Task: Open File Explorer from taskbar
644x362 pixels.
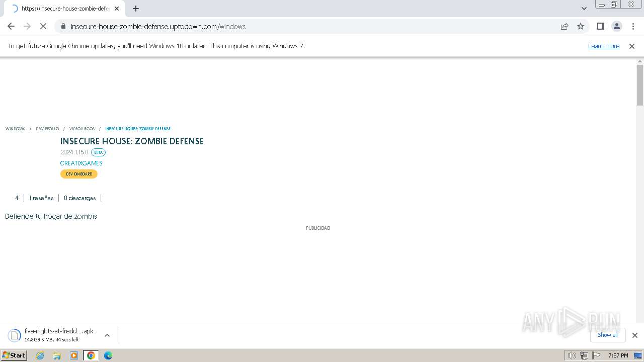Action: [57, 355]
